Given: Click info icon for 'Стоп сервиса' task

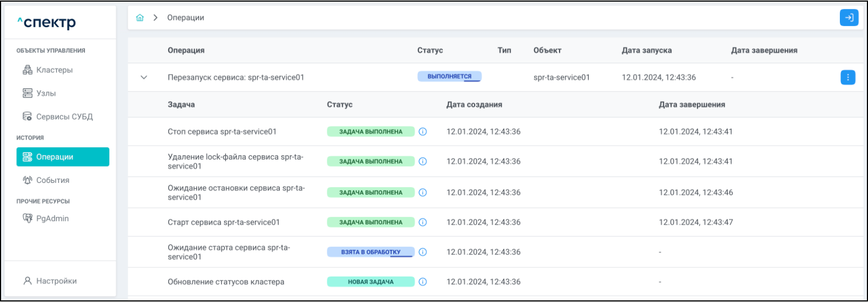Looking at the screenshot, I should coord(423,132).
